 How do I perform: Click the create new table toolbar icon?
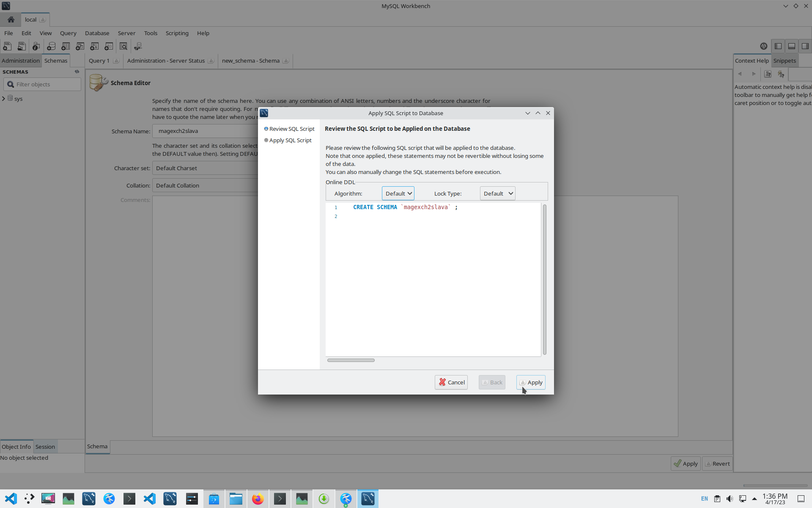tap(66, 46)
